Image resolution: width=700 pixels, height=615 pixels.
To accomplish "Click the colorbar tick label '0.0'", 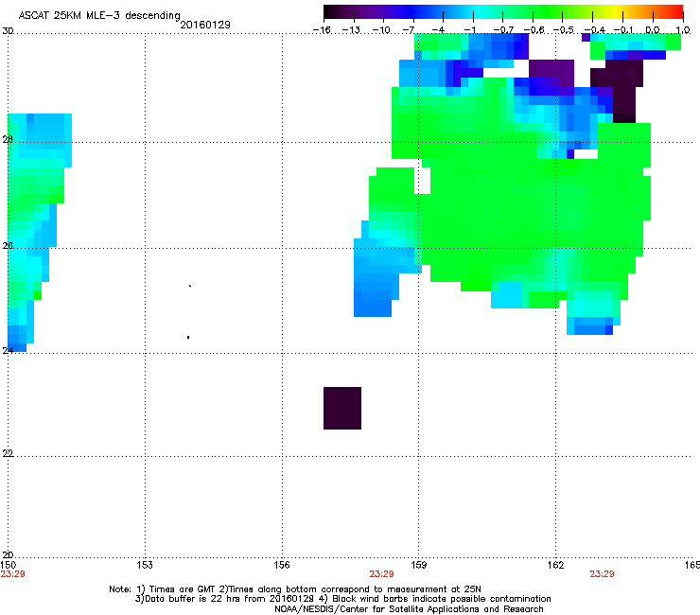I will click(x=653, y=30).
